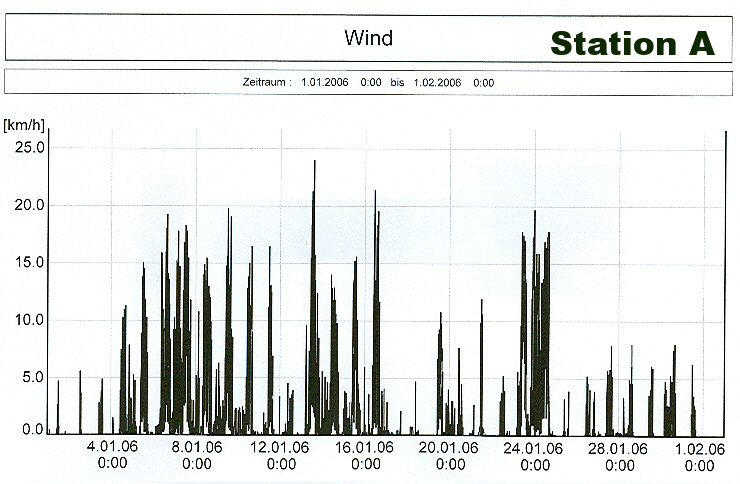Click the [km/h] unit label
740x484 pixels.
pyautogui.click(x=22, y=124)
